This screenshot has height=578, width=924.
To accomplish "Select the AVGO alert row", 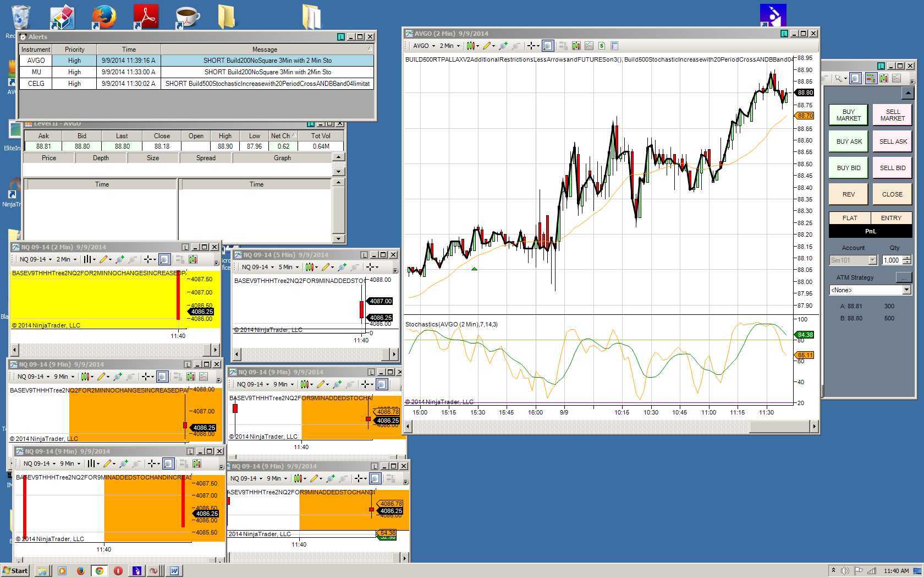I will 197,61.
